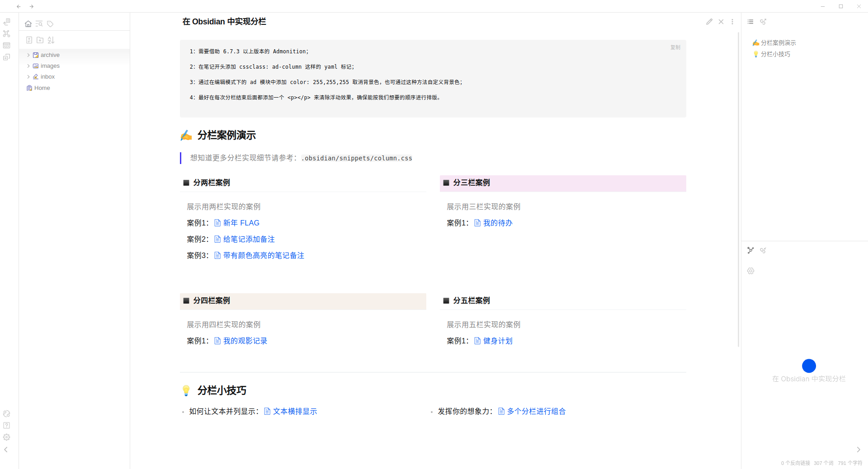868x469 pixels.
Task: Expand the images folder chevron
Action: [x=28, y=66]
